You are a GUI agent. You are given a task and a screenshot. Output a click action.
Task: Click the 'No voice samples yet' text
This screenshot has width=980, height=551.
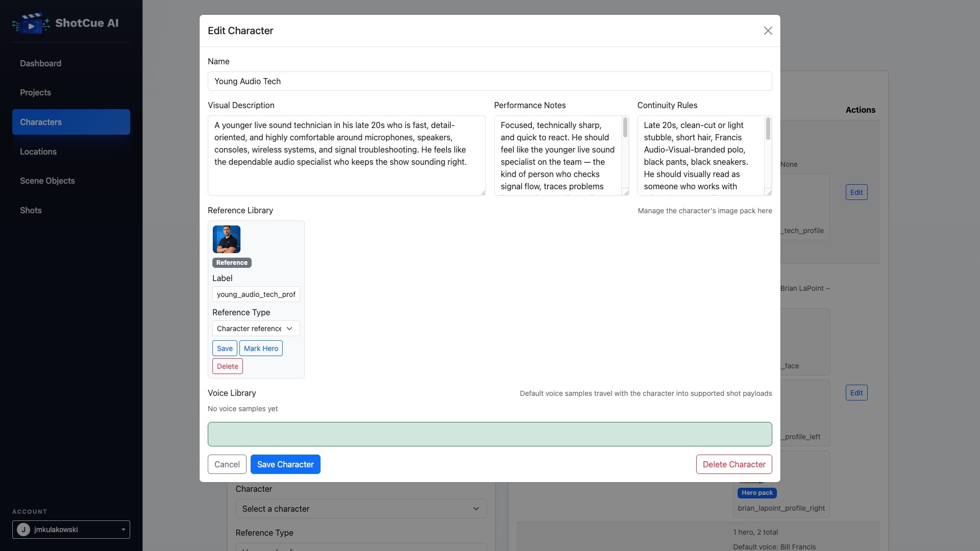[x=243, y=409]
